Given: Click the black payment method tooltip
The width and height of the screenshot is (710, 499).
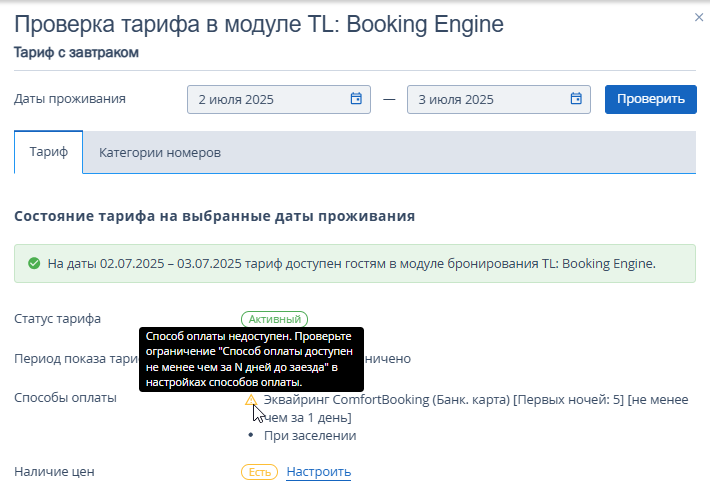Looking at the screenshot, I should 251,359.
